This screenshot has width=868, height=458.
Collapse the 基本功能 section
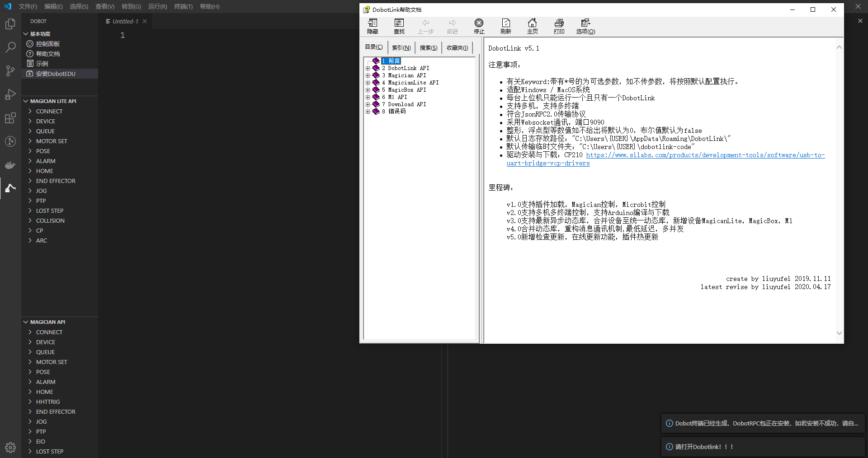(x=60, y=34)
